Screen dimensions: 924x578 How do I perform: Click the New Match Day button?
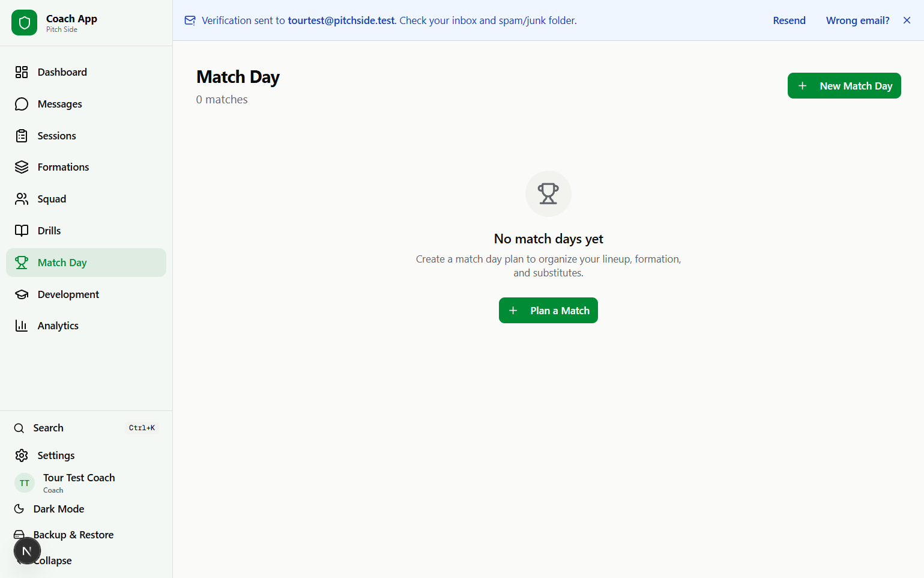tap(844, 86)
